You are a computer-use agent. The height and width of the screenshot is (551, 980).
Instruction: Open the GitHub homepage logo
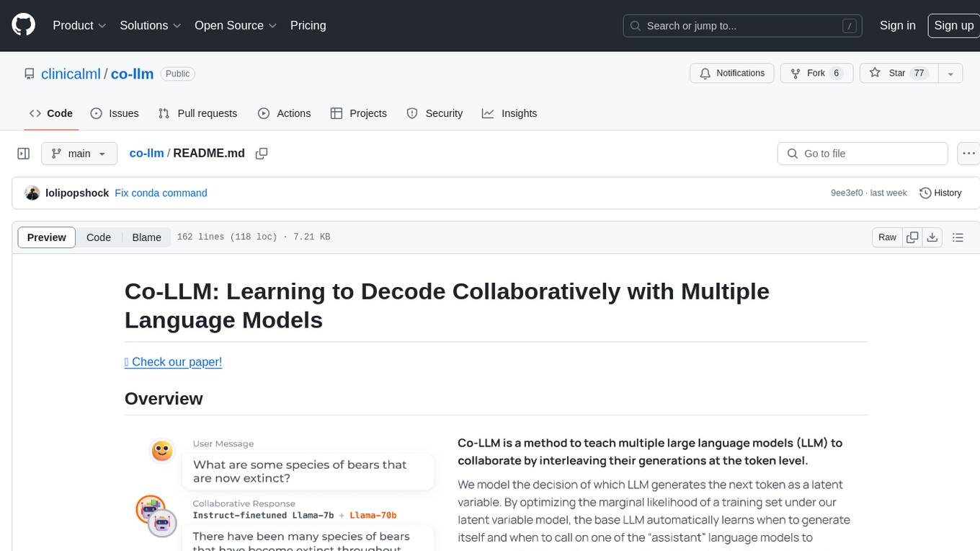coord(23,25)
